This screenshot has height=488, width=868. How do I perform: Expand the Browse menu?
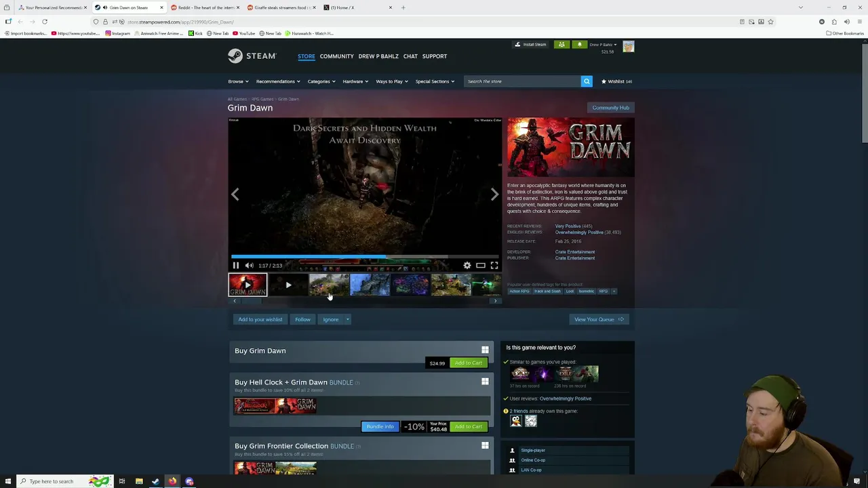[x=238, y=81]
